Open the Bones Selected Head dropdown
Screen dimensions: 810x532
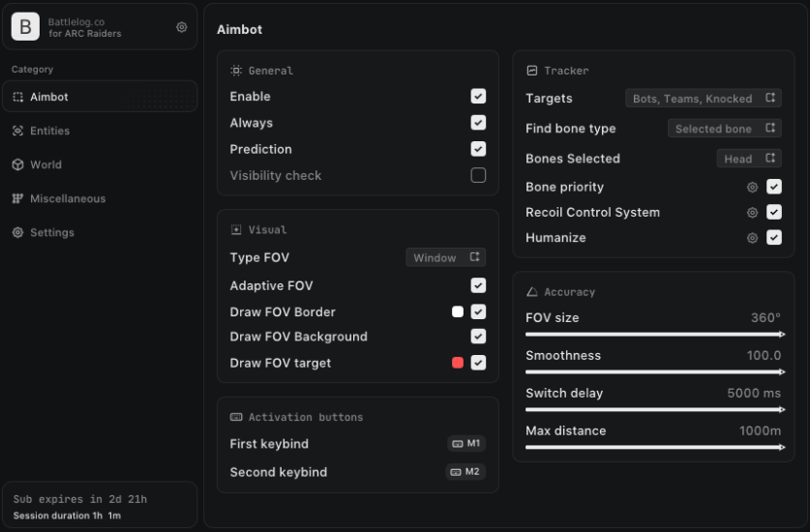749,159
